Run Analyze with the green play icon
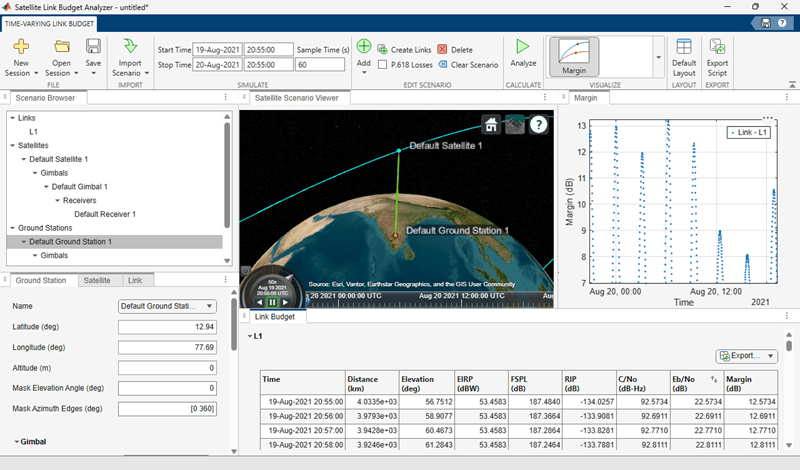 point(522,47)
